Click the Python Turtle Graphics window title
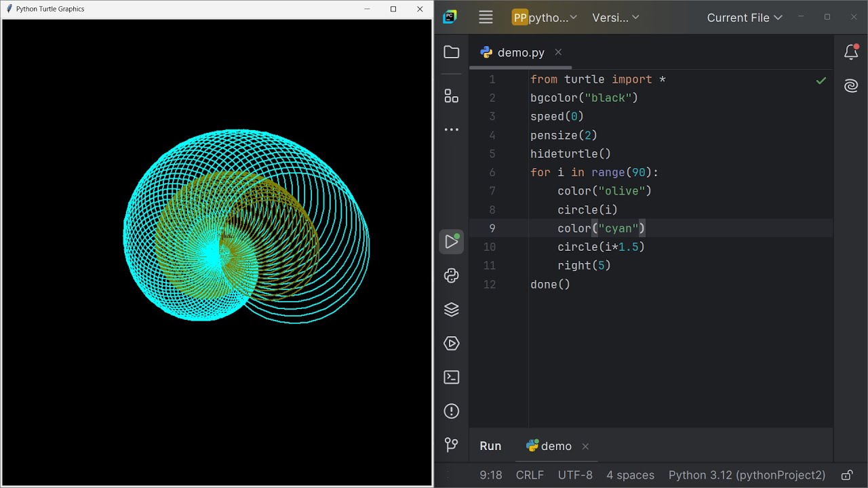Screen dimensions: 868x488 pyautogui.click(x=50, y=9)
